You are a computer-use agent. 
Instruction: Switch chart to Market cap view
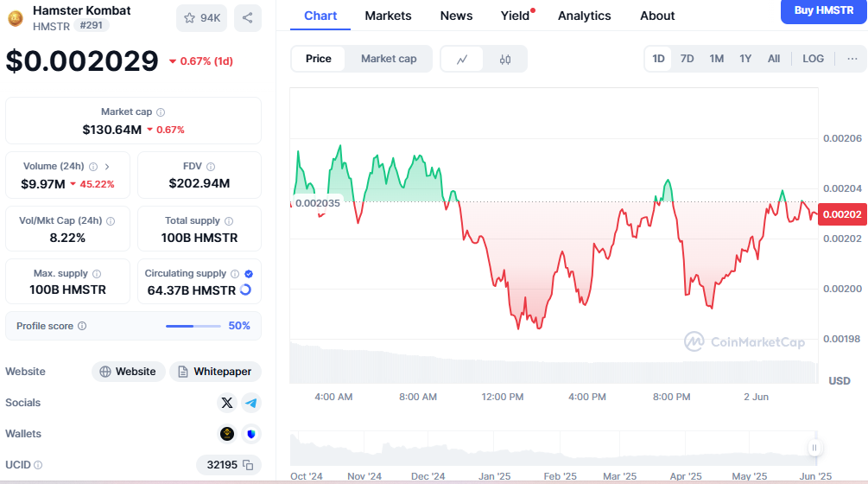click(x=389, y=59)
